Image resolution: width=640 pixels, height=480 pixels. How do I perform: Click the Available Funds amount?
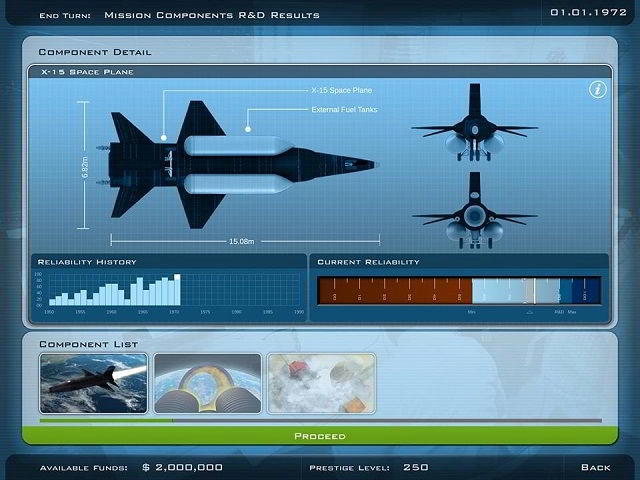click(x=183, y=467)
